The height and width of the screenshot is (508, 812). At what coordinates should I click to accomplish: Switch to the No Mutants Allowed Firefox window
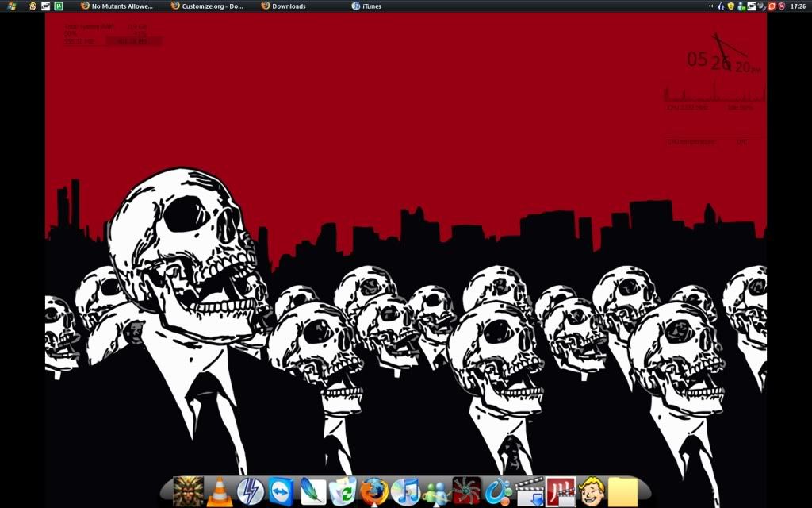117,6
